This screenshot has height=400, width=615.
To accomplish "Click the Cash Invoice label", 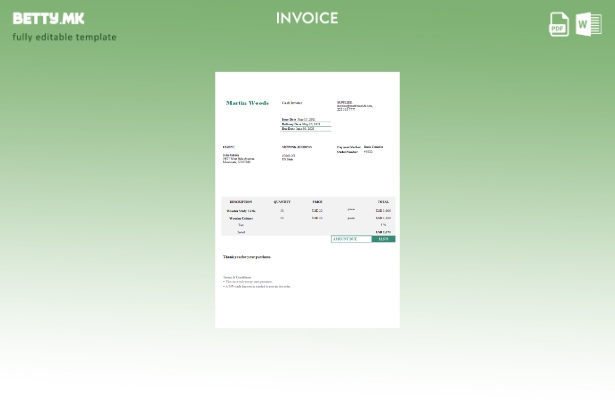I will 292,102.
